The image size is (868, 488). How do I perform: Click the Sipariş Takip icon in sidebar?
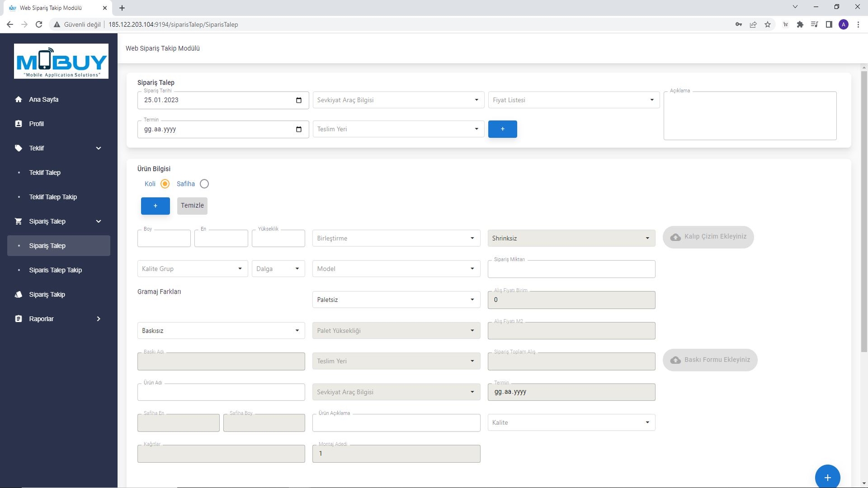tap(19, 295)
